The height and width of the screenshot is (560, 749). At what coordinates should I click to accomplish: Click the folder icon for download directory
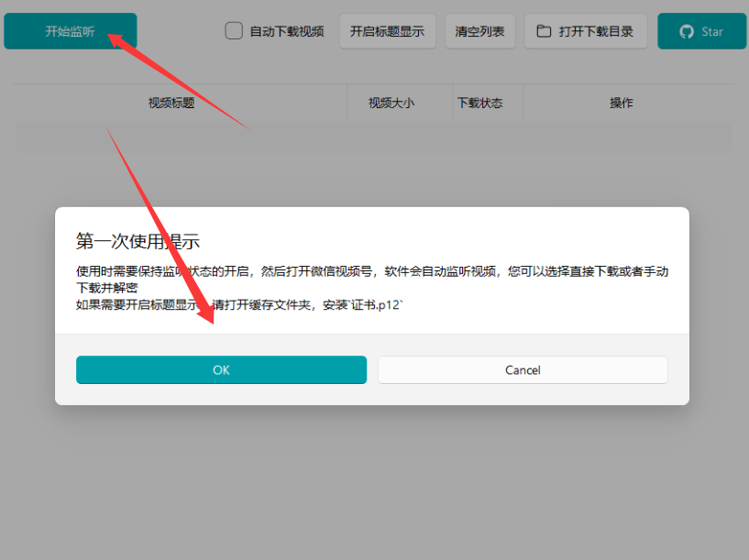coord(544,31)
